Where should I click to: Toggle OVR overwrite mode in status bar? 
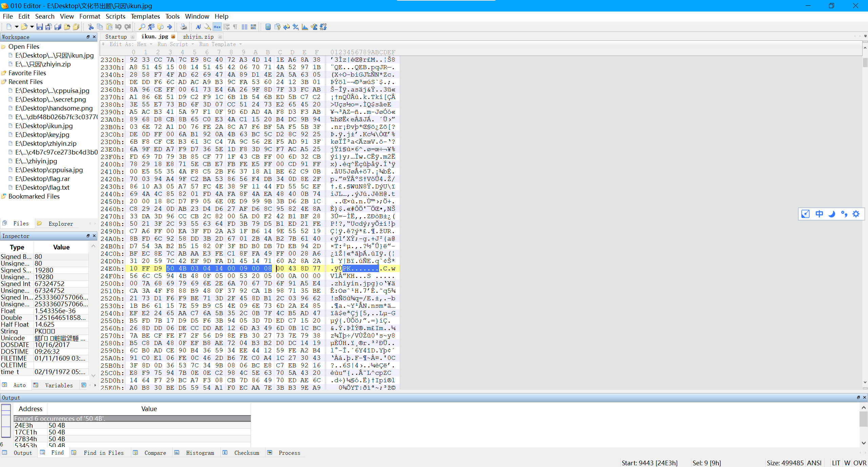860,463
